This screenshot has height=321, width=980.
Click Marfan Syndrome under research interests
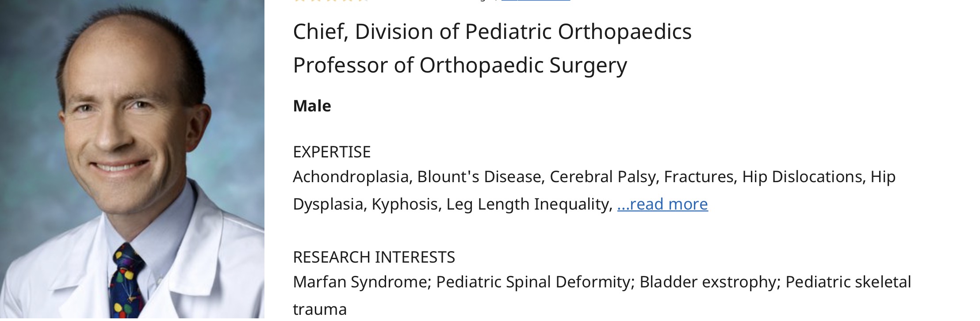tap(361, 282)
